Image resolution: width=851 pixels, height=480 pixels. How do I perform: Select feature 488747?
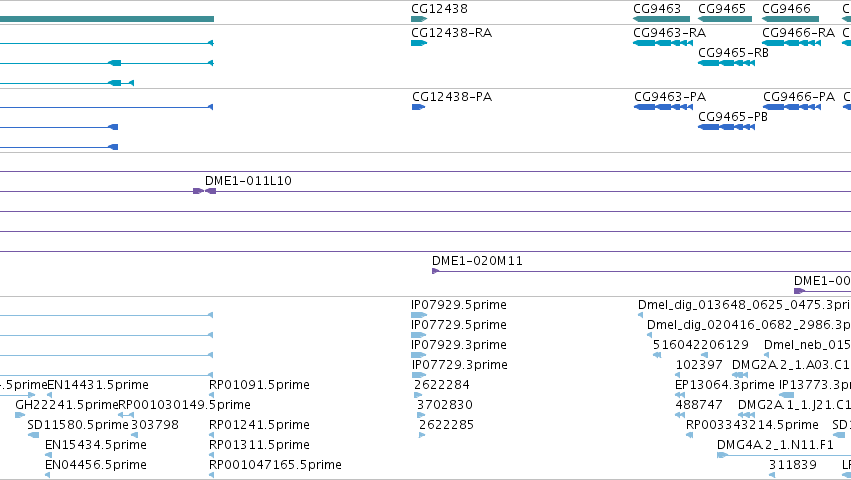pyautogui.click(x=679, y=415)
